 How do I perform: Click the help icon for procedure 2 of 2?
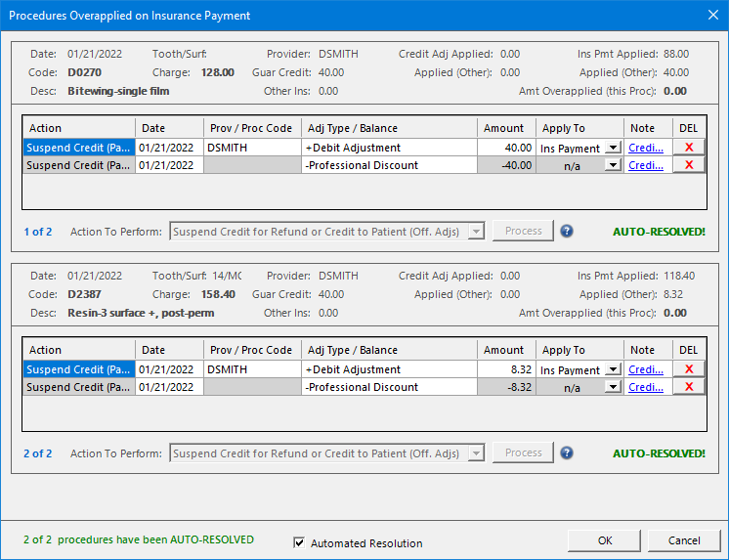point(566,453)
